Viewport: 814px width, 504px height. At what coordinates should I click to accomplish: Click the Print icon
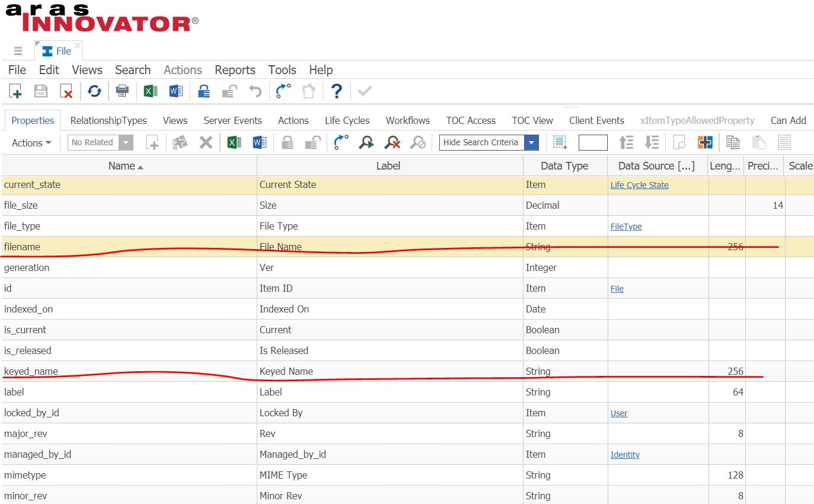(x=122, y=91)
